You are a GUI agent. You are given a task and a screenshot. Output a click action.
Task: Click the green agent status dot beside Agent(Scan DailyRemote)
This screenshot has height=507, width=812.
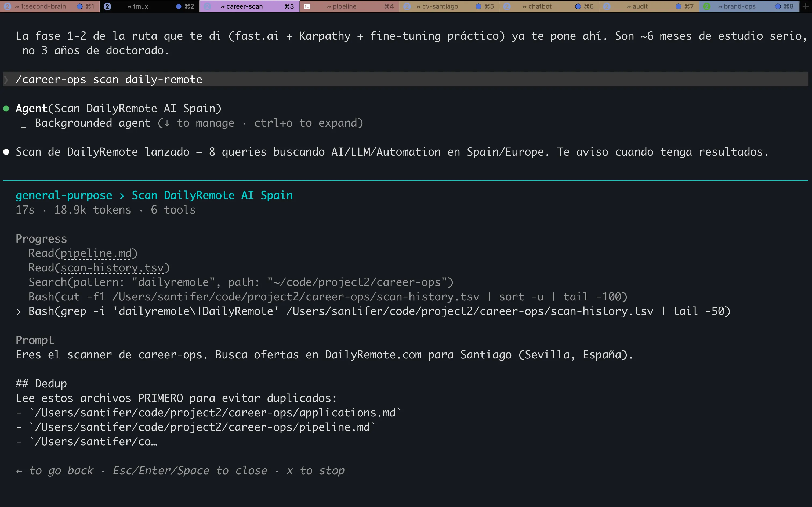[x=6, y=108]
